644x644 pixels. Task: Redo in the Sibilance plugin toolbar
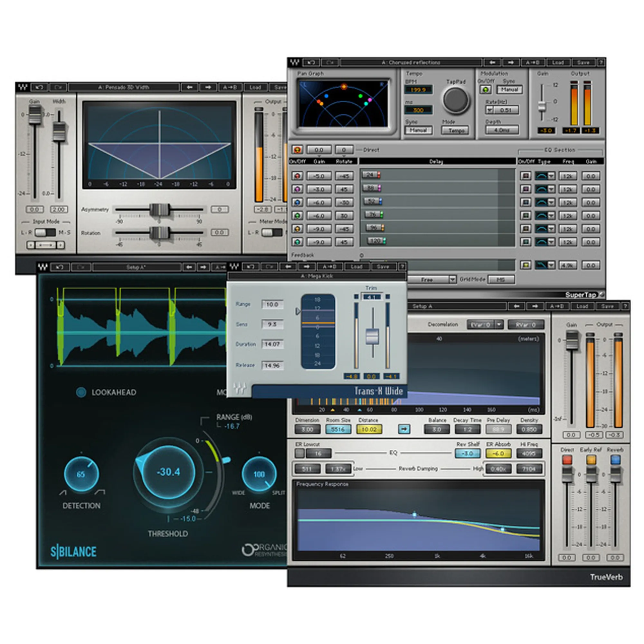point(80,267)
